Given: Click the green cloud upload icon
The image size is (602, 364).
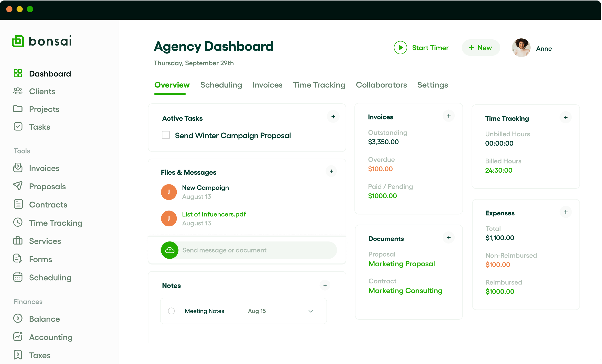Looking at the screenshot, I should (170, 250).
